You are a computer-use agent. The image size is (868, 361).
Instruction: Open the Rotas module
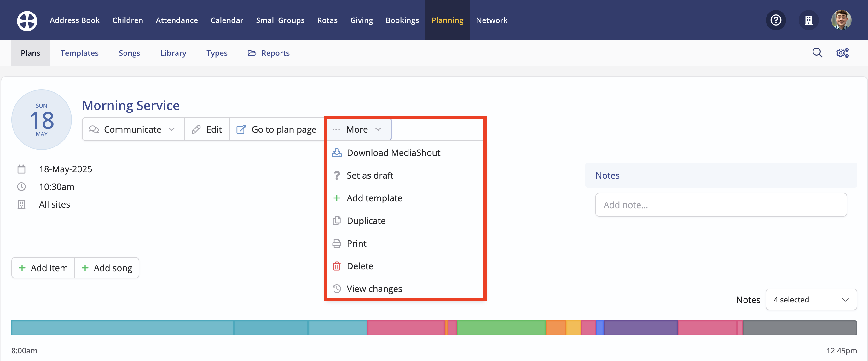pyautogui.click(x=327, y=20)
